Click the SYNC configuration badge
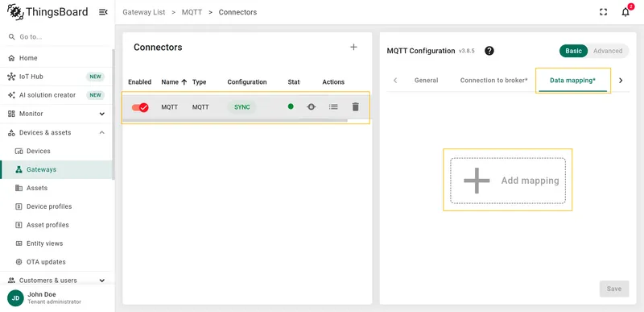The height and width of the screenshot is (312, 644). pos(242,107)
